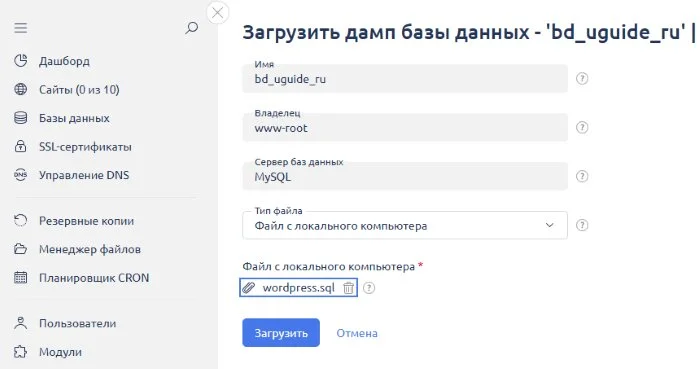Show help for Сервер баз данных field
The width and height of the screenshot is (700, 369).
click(x=582, y=176)
